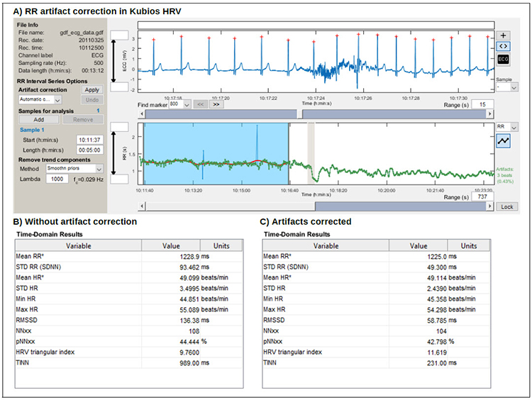Click the RR trend line icon
This screenshot has width=532, height=400.
pos(503,141)
